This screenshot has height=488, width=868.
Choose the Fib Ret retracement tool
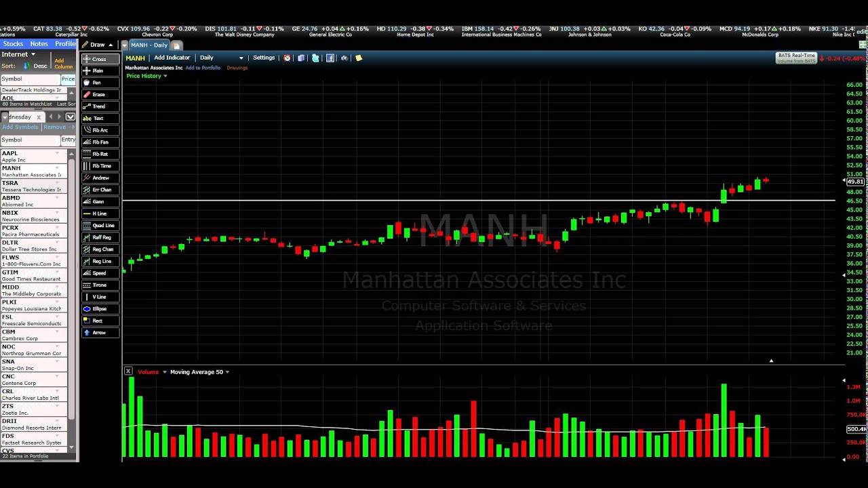(x=100, y=154)
